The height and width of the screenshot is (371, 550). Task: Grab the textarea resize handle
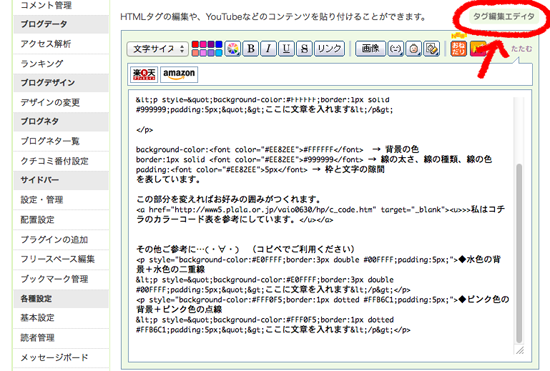tap(520, 350)
